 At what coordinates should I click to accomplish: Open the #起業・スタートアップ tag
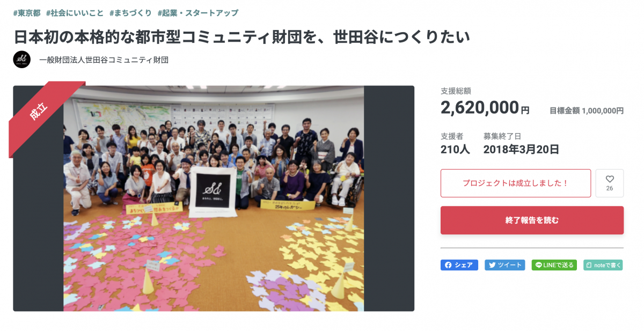(197, 13)
